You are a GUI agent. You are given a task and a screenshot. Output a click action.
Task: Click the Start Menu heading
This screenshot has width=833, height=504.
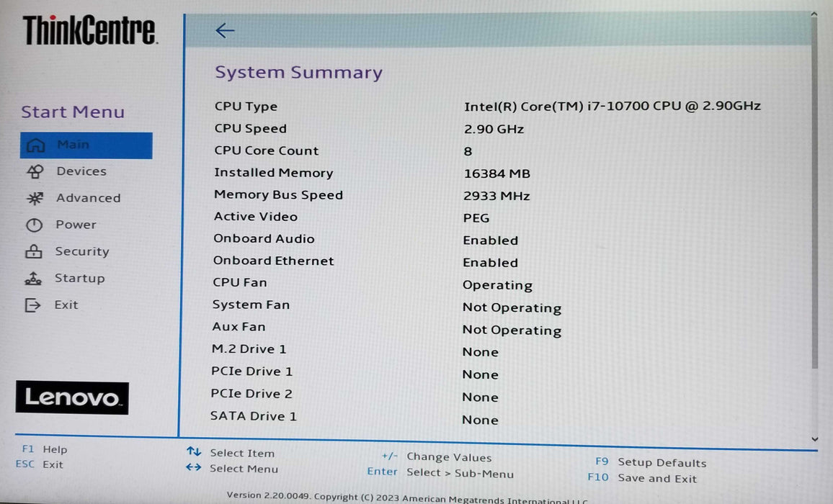(x=73, y=112)
